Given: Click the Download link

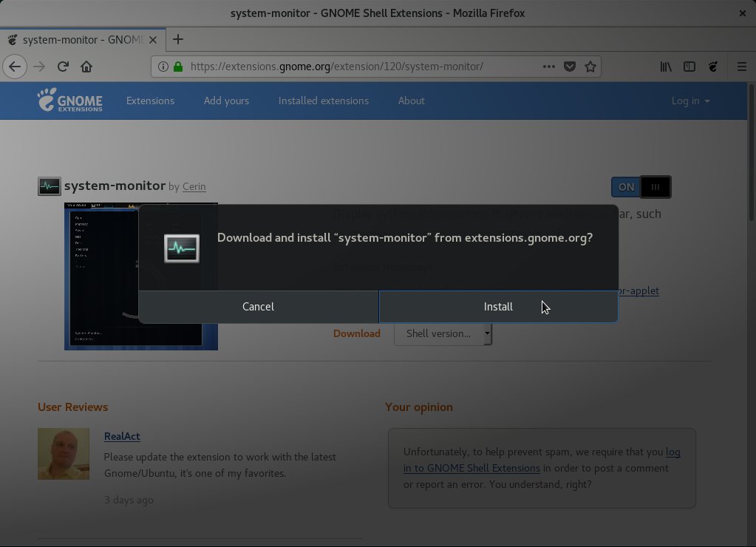Looking at the screenshot, I should pyautogui.click(x=356, y=333).
